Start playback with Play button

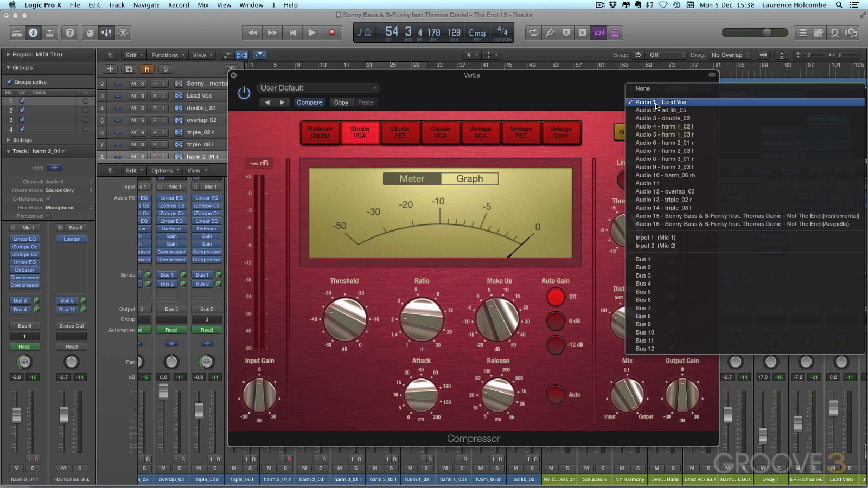tap(312, 33)
